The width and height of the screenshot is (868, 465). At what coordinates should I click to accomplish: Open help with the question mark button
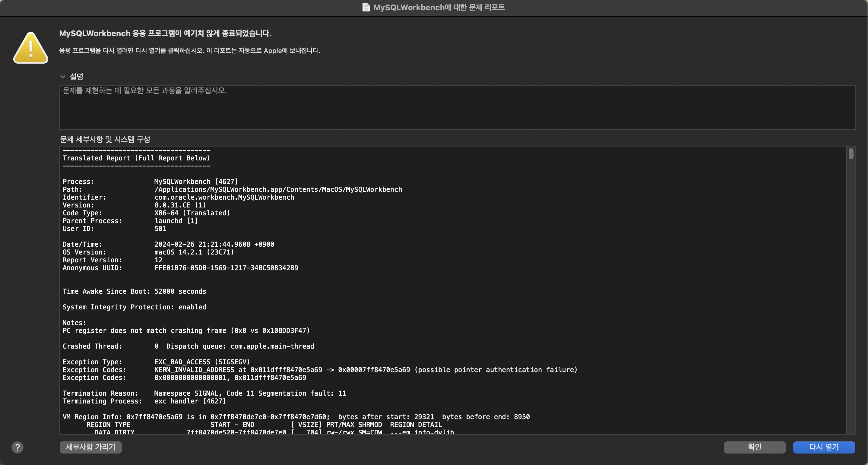(x=17, y=447)
